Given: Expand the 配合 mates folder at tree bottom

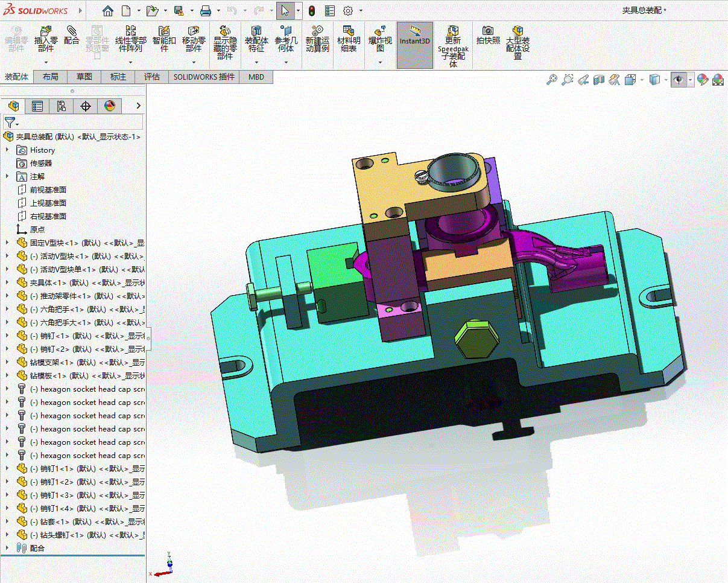Looking at the screenshot, I should coord(7,548).
